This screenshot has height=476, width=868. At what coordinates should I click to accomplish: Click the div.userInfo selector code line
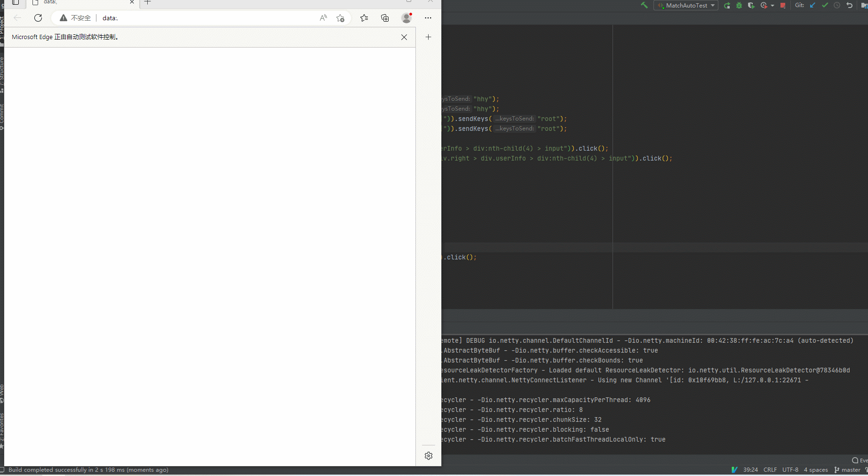[x=557, y=158]
